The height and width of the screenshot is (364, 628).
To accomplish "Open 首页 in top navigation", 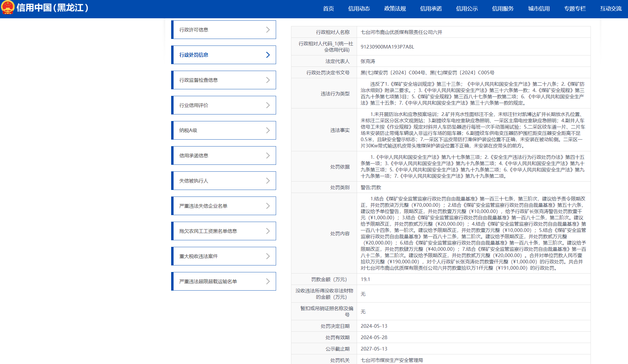I will (x=328, y=9).
